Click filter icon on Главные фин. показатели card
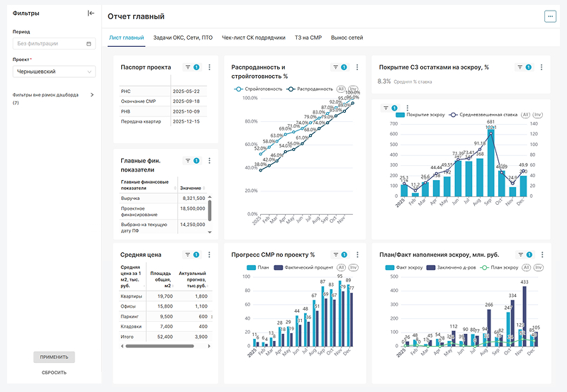Screen dimensions: 567x392 point(188,161)
